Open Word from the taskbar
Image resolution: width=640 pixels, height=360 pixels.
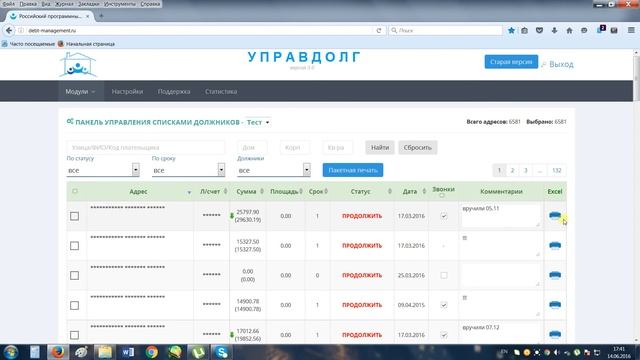127,352
